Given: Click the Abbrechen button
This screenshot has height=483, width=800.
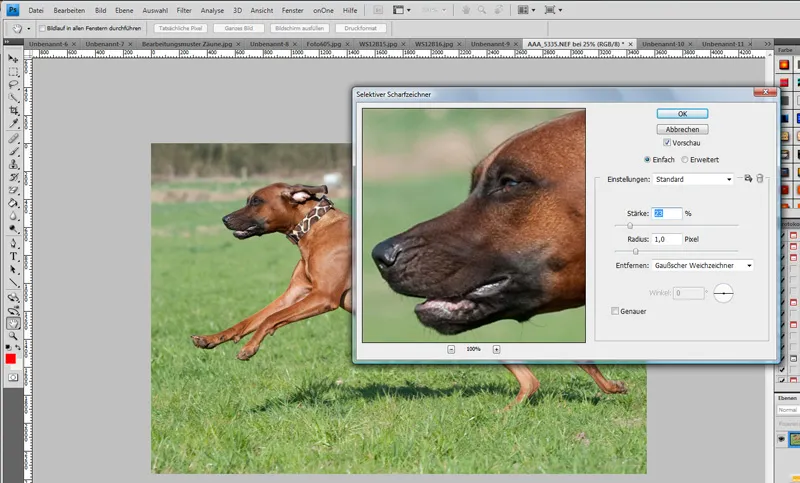Looking at the screenshot, I should (682, 130).
